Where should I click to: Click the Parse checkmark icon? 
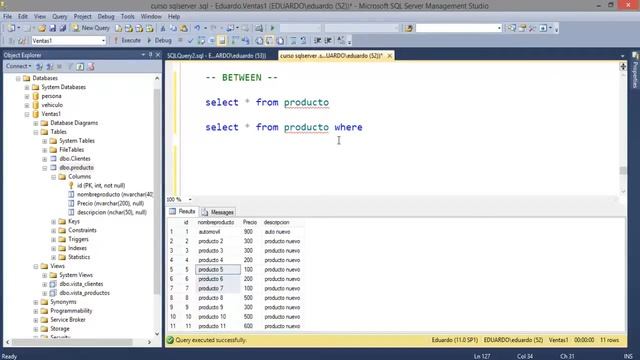(191, 40)
